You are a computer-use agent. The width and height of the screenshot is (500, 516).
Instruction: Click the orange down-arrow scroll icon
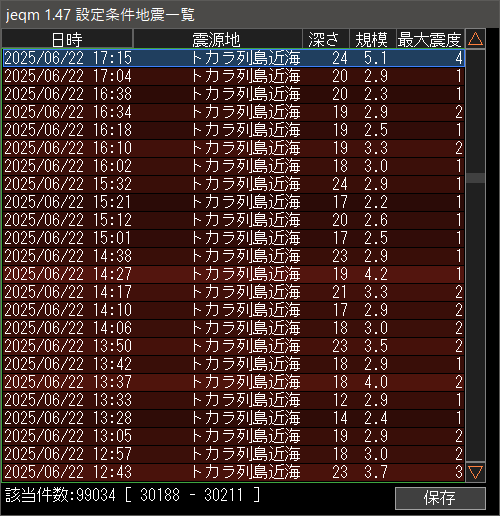[475, 472]
